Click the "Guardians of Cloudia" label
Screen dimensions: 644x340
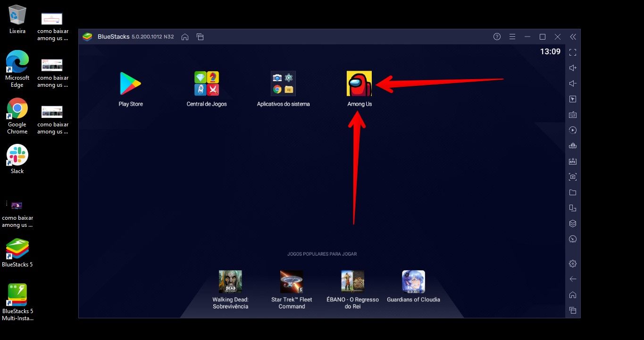[413, 299]
